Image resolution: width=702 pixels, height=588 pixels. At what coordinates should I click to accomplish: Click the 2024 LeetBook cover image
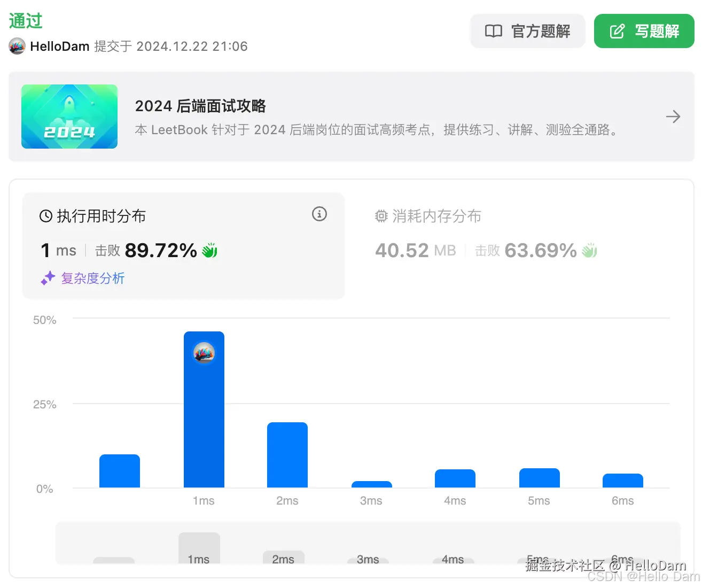69,117
